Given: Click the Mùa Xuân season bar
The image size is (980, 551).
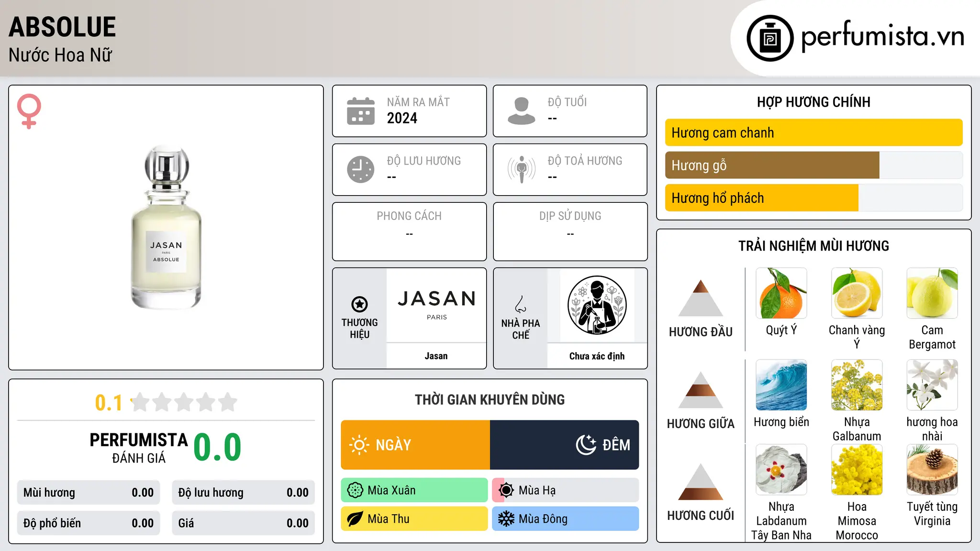Looking at the screenshot, I should (x=414, y=490).
